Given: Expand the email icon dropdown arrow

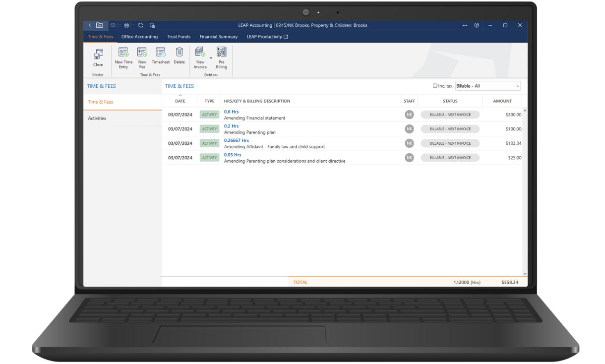Looking at the screenshot, I should pyautogui.click(x=120, y=25).
